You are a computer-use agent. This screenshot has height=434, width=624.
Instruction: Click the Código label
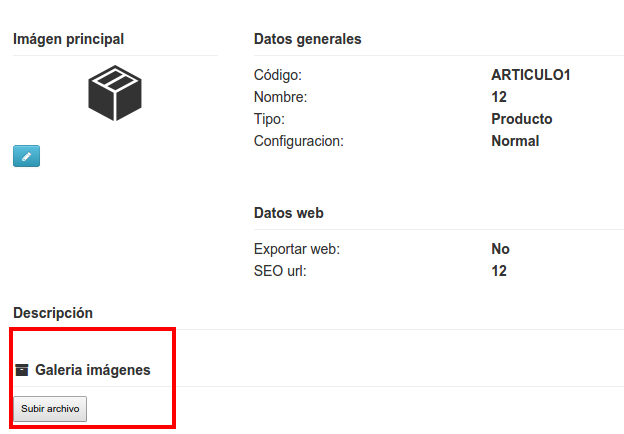278,75
